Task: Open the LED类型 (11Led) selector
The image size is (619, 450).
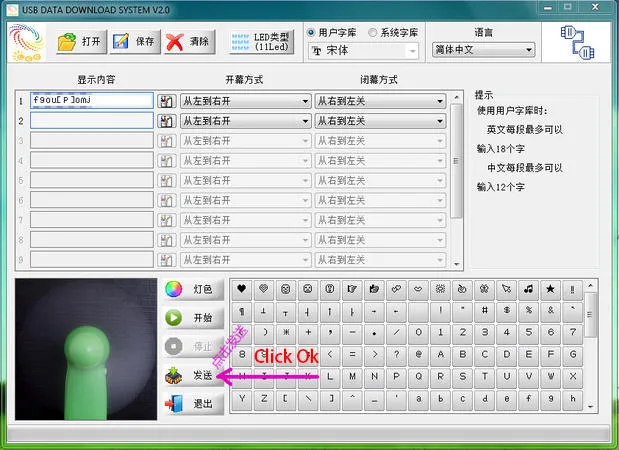Action: (262, 42)
